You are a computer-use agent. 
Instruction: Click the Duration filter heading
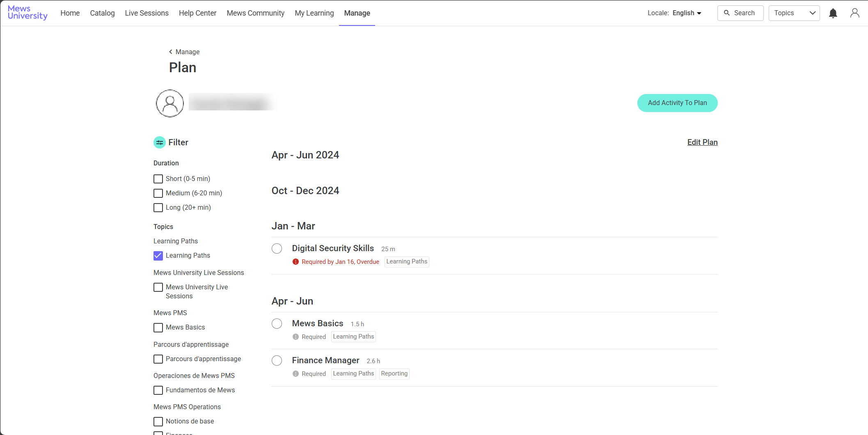click(x=166, y=163)
